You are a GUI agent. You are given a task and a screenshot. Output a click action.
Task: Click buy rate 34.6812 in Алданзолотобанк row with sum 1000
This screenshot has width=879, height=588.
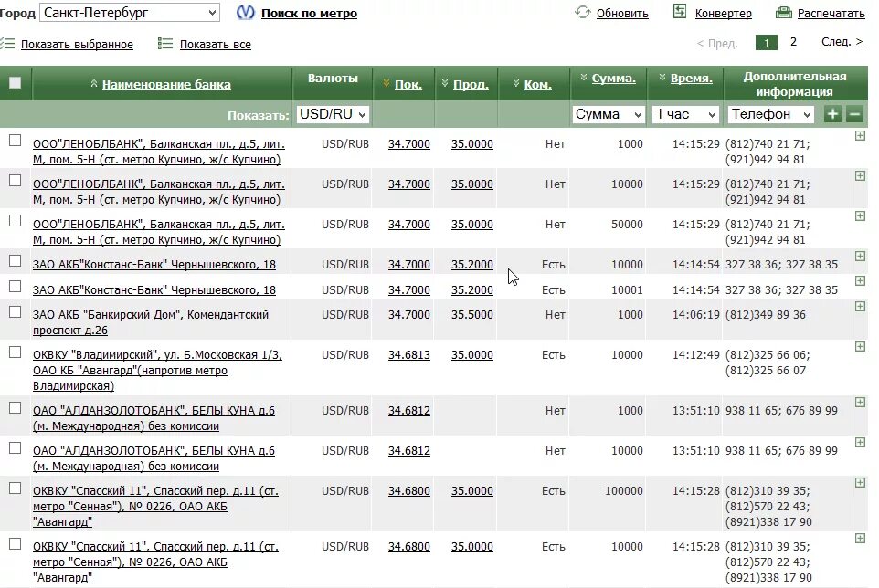[x=409, y=410]
